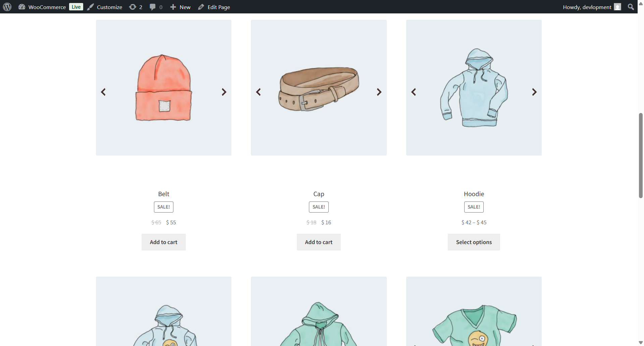Click the SALE! badge under Hoodie
Screen dimensions: 644x346
474,207
